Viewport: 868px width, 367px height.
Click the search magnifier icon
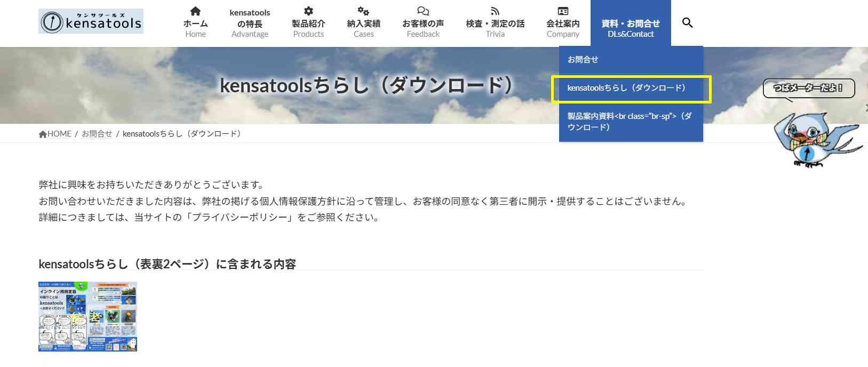[x=687, y=22]
